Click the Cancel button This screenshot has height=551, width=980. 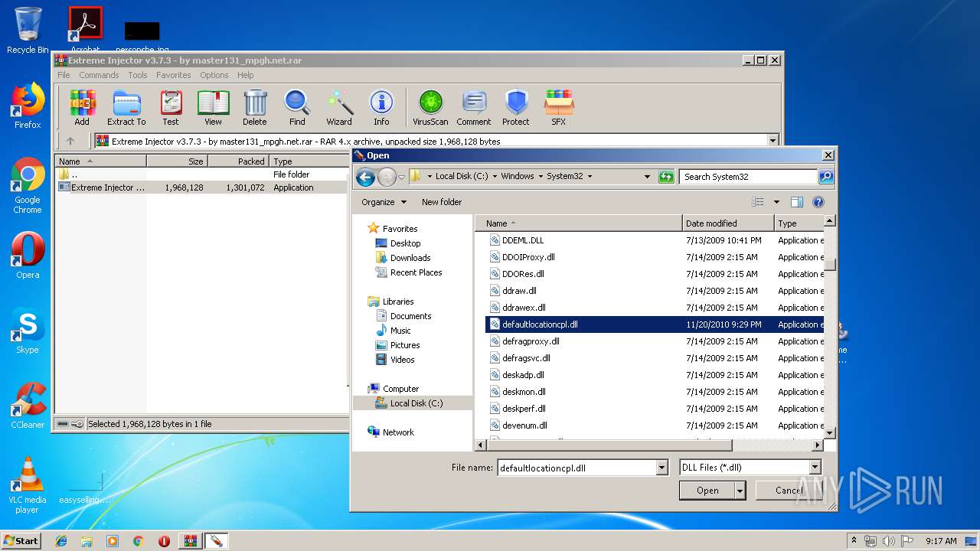point(789,491)
